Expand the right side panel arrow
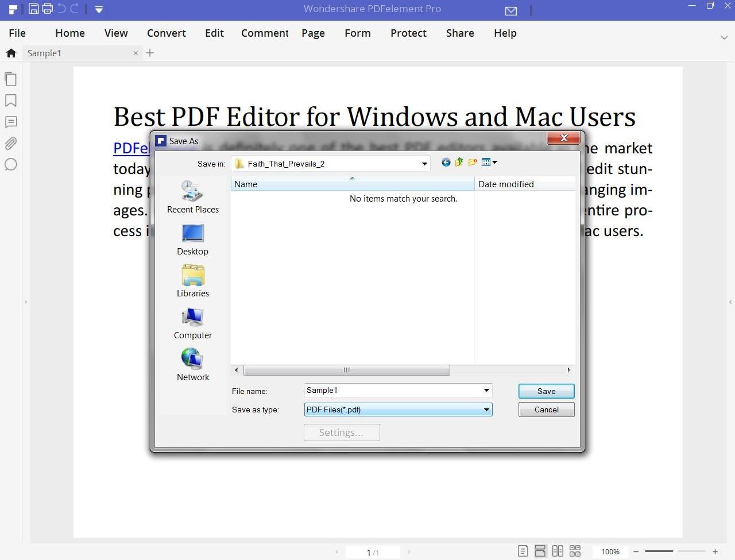The image size is (735, 560). [730, 302]
